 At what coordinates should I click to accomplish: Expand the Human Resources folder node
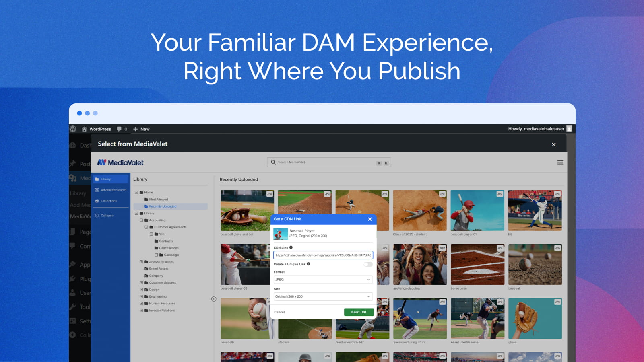point(141,304)
